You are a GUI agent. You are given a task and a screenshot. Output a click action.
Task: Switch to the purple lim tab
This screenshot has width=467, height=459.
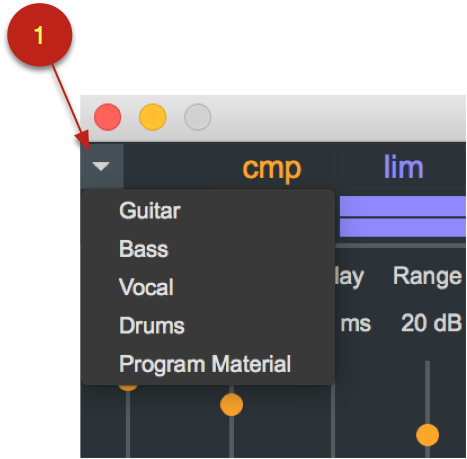[404, 167]
